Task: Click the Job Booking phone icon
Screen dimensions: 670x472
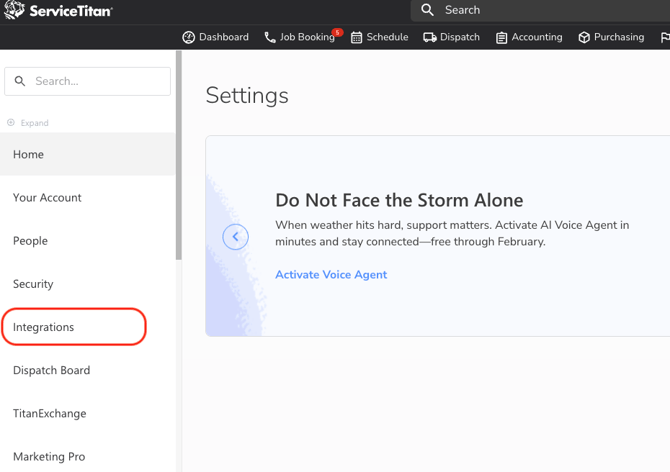Action: click(270, 38)
